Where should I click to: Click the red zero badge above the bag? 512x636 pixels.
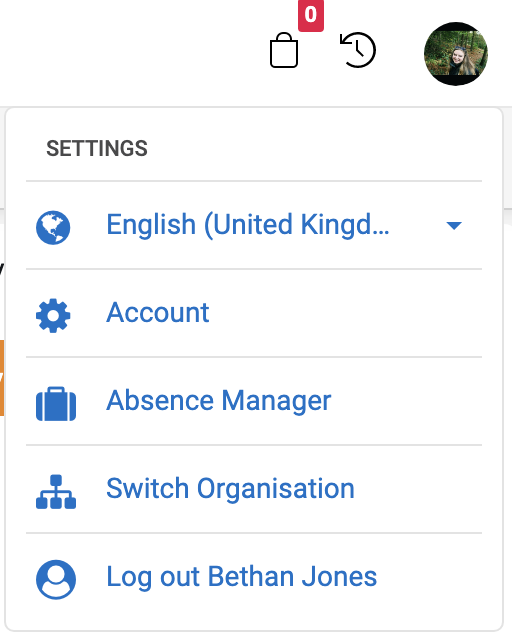(x=311, y=15)
